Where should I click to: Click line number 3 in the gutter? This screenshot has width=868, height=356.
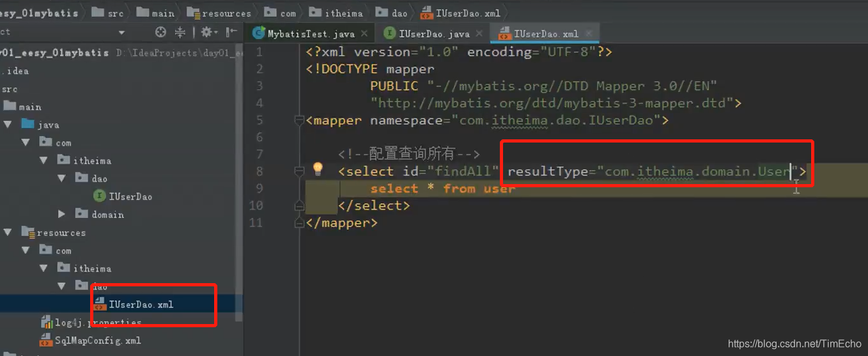coord(259,86)
